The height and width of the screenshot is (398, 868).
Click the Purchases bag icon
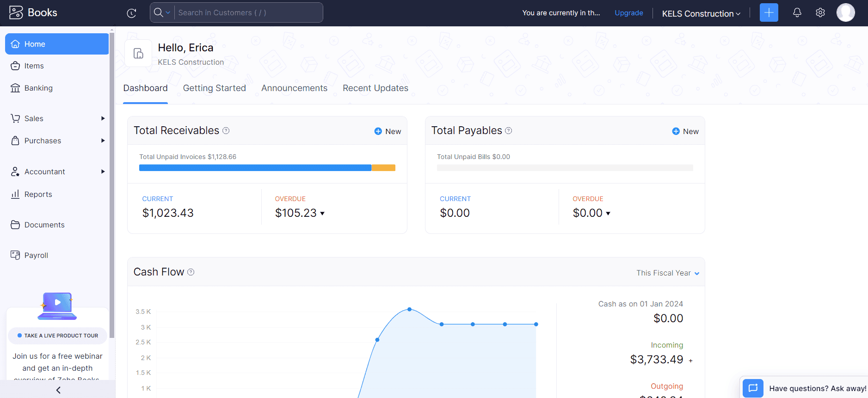pos(15,141)
